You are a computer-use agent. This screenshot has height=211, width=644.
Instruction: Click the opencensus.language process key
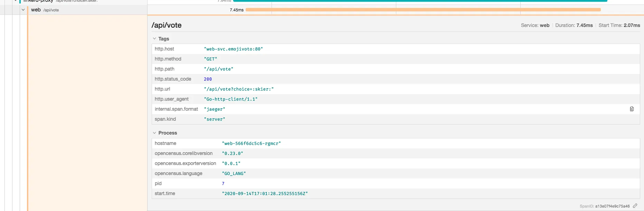tap(179, 173)
